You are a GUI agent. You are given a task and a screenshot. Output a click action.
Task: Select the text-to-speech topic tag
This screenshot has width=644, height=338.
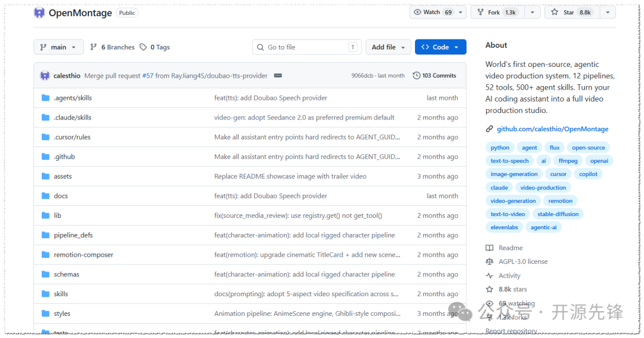(x=509, y=161)
